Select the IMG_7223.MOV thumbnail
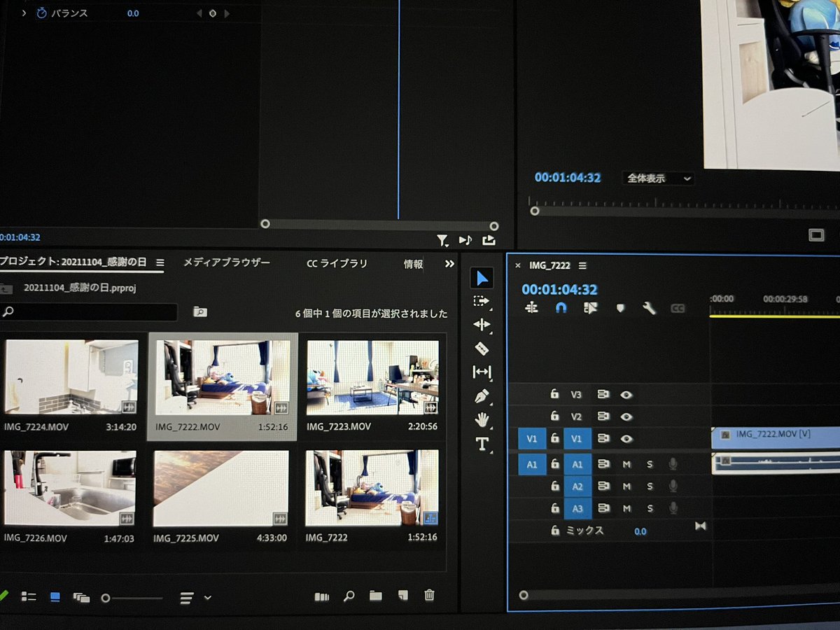The width and height of the screenshot is (840, 630). (372, 377)
